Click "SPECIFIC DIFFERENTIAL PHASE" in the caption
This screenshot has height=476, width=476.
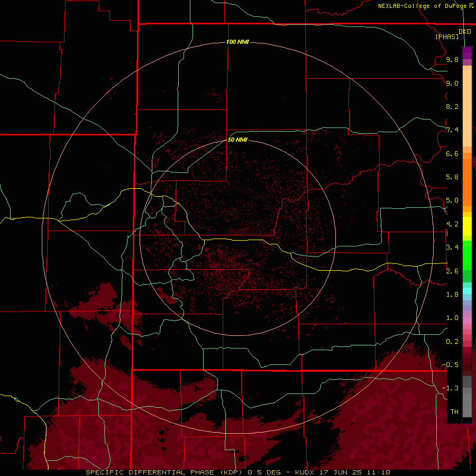pos(151,472)
